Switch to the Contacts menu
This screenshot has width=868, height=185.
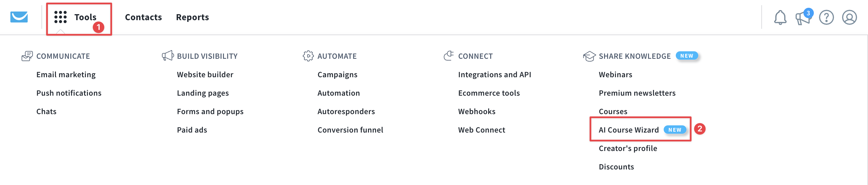pos(143,17)
